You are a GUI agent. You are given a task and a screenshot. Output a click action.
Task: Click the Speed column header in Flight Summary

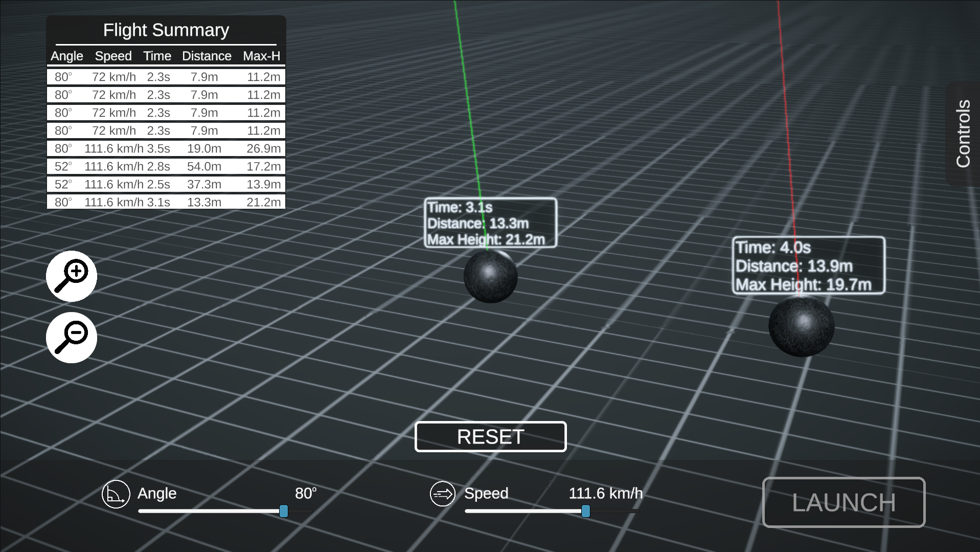pyautogui.click(x=113, y=56)
